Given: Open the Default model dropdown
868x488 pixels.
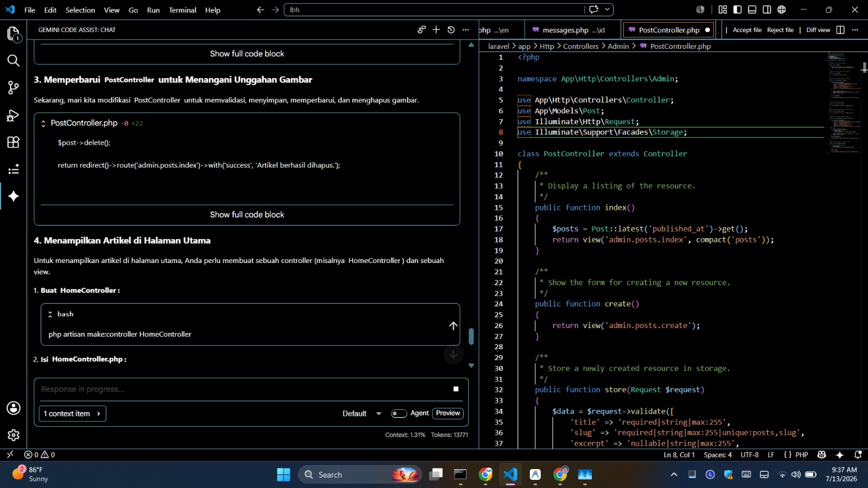Looking at the screenshot, I should click(362, 413).
